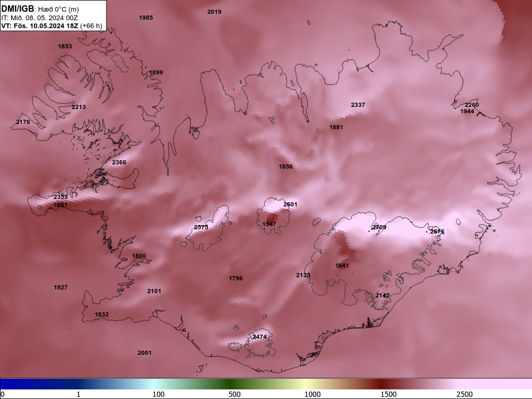Click the map value 2176
This screenshot has width=532, height=399.
pyautogui.click(x=23, y=122)
